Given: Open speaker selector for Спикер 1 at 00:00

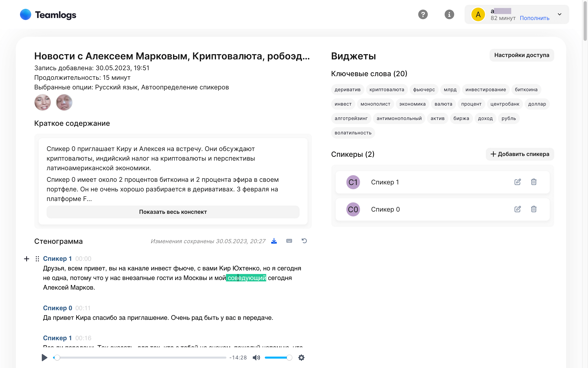Looking at the screenshot, I should point(57,258).
